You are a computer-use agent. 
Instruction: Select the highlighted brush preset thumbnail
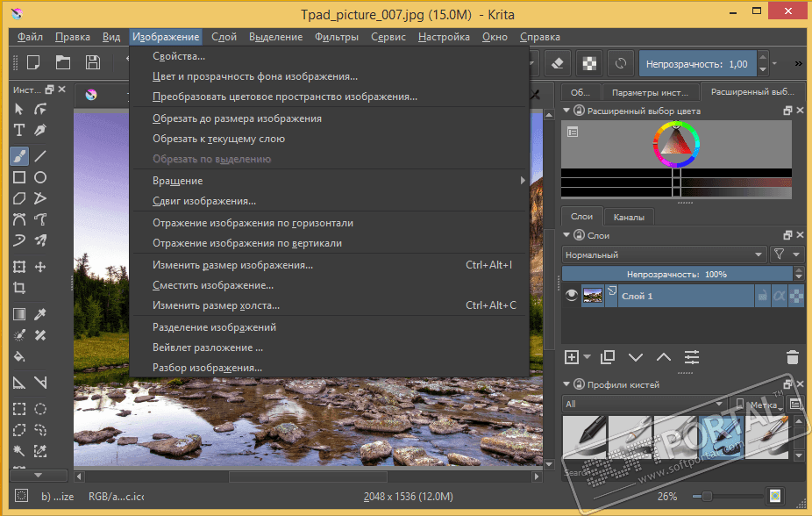[721, 437]
